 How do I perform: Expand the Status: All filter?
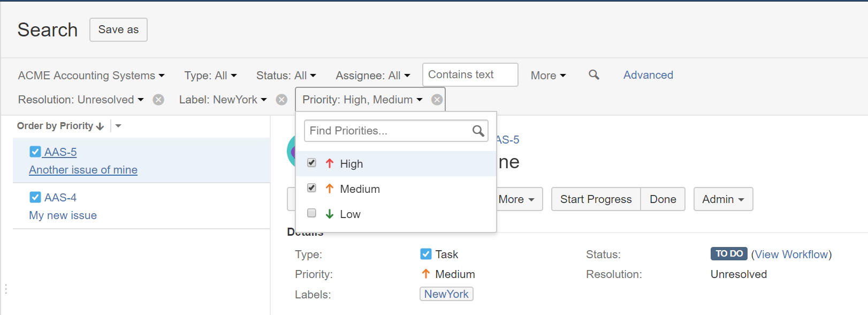click(x=286, y=76)
